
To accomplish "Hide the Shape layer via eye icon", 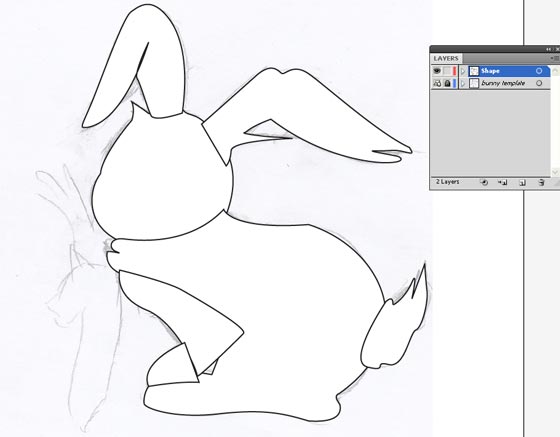I will [437, 71].
